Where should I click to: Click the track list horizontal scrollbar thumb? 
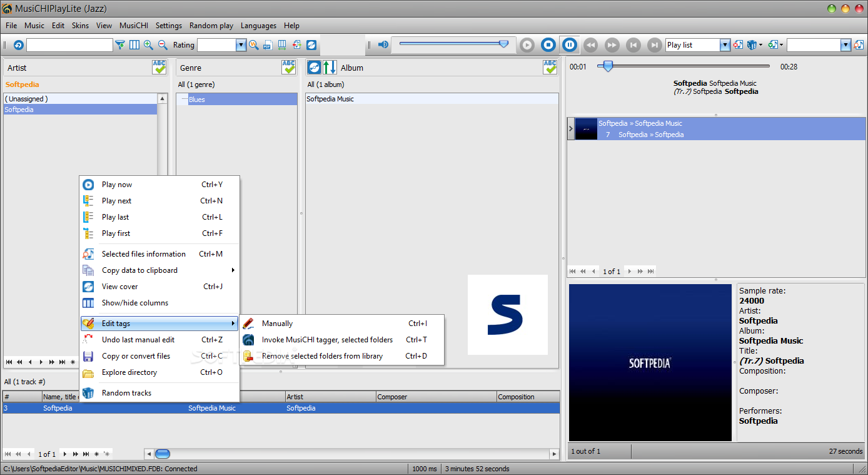coord(163,454)
